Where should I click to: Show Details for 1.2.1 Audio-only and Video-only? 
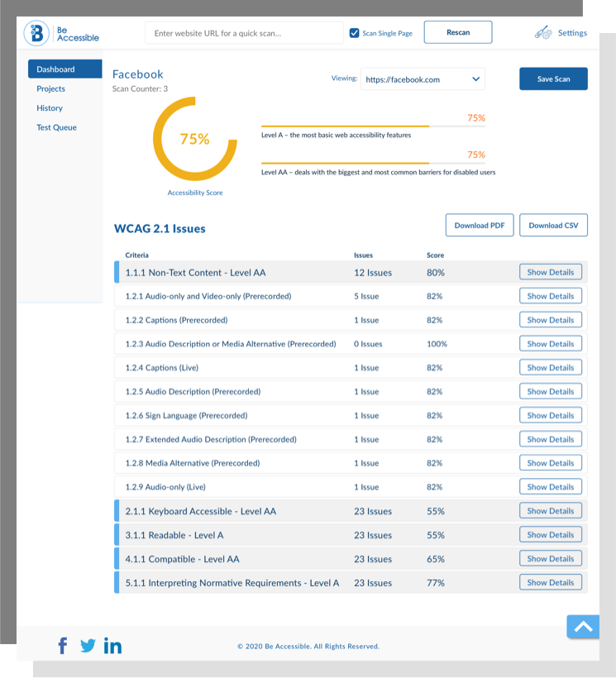click(551, 296)
